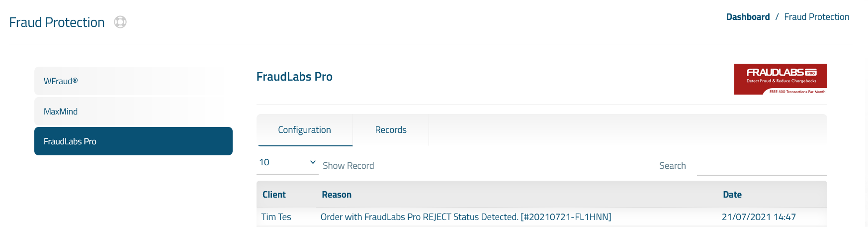The width and height of the screenshot is (868, 227).
Task: Select MaxMind in the sidebar
Action: point(133,112)
